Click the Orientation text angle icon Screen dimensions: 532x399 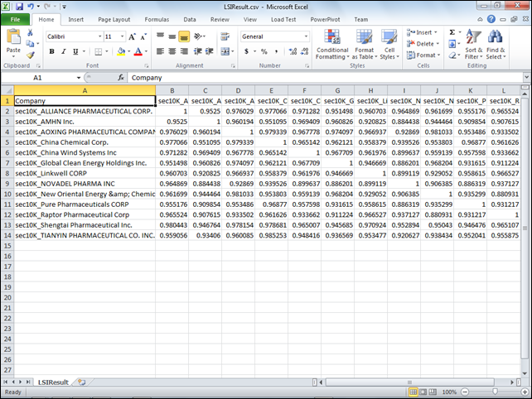199,36
